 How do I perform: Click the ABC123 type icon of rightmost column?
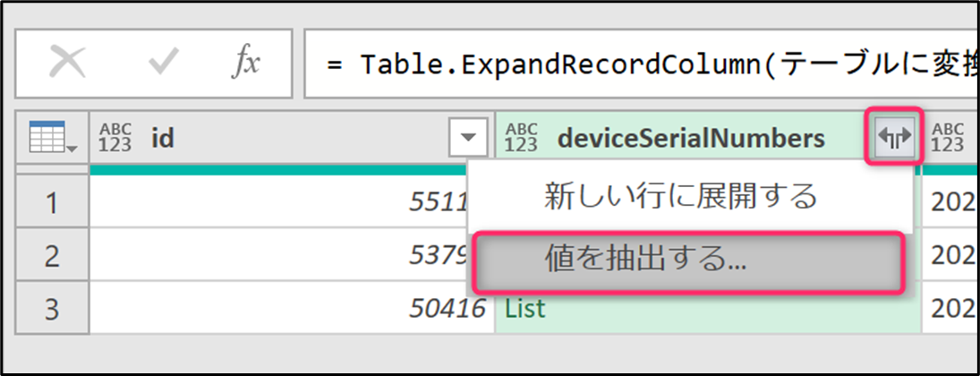949,138
